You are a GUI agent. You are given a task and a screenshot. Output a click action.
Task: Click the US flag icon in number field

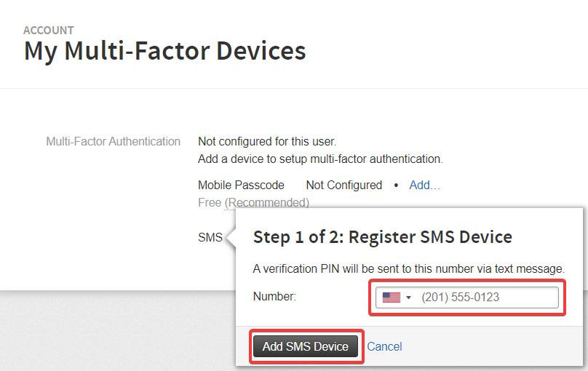pyautogui.click(x=391, y=298)
